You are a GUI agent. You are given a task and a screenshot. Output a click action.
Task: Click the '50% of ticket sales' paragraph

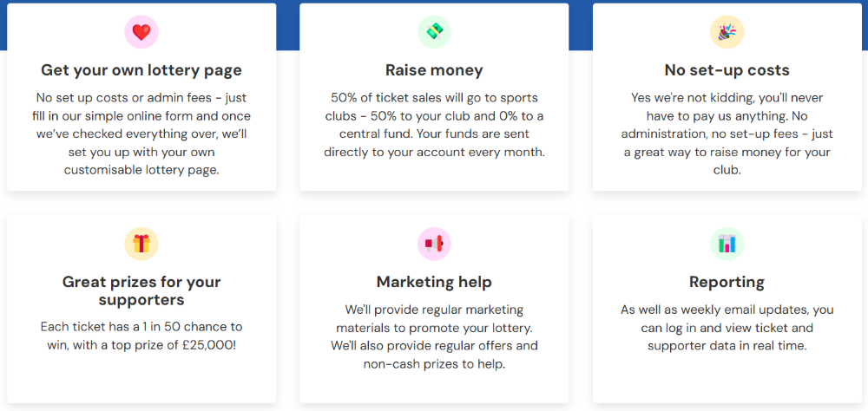coord(434,125)
